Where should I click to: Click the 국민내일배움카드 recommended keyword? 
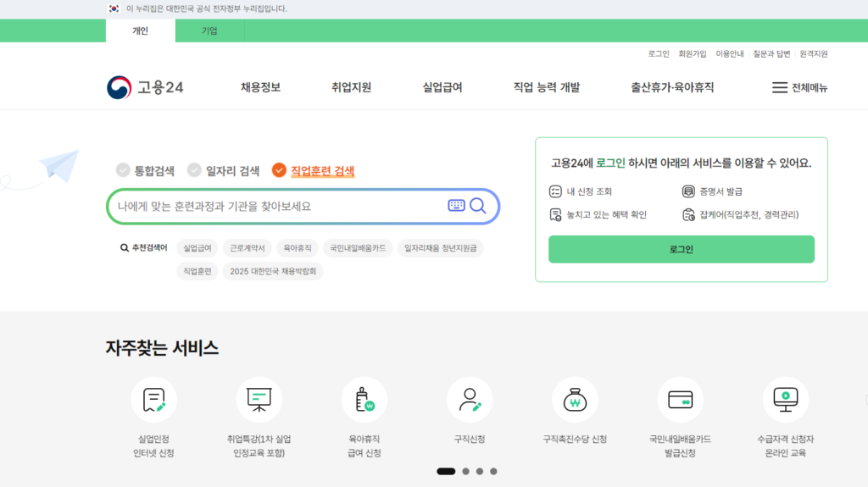pyautogui.click(x=358, y=248)
